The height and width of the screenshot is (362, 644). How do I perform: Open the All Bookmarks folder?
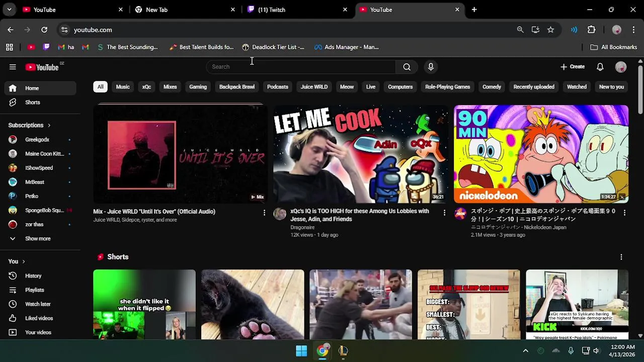point(613,47)
